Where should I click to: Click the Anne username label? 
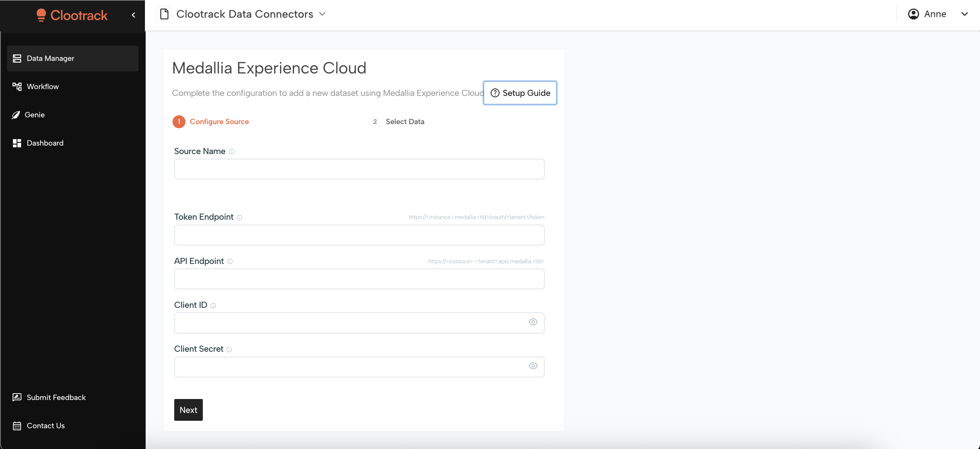coord(935,14)
